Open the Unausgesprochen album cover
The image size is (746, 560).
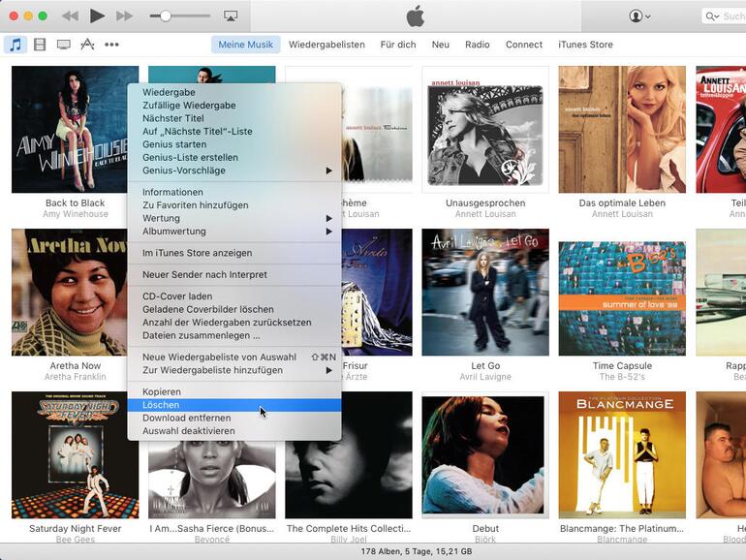(485, 130)
